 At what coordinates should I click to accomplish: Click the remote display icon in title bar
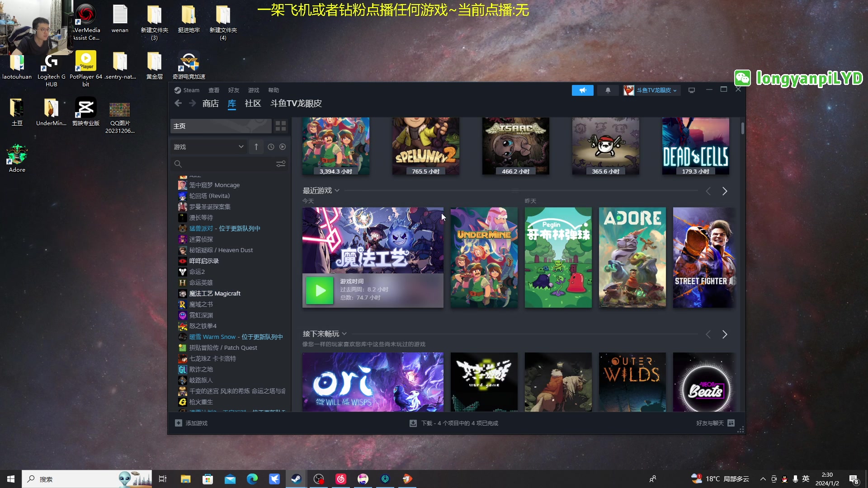[x=691, y=90]
